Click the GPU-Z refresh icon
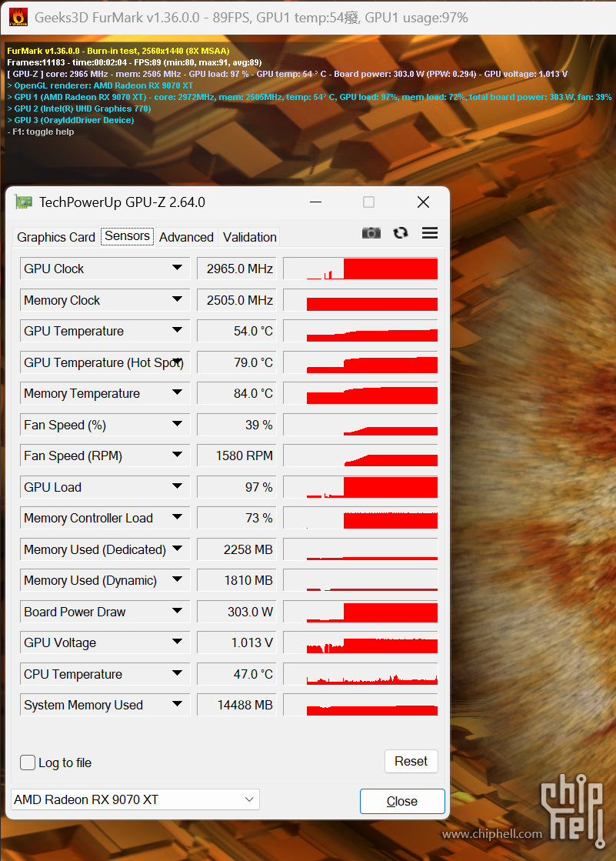This screenshot has width=616, height=861. click(x=401, y=233)
